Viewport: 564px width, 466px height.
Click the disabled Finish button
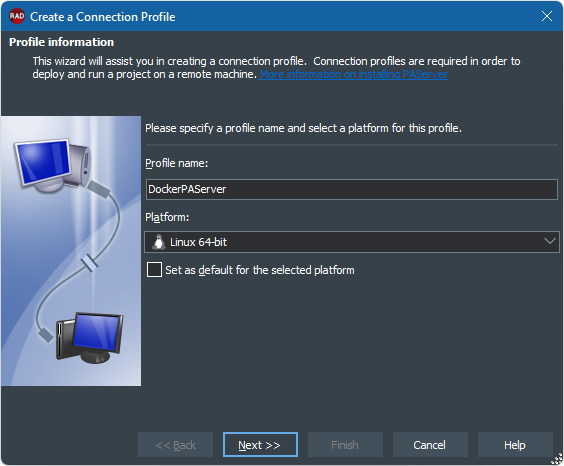[x=345, y=445]
